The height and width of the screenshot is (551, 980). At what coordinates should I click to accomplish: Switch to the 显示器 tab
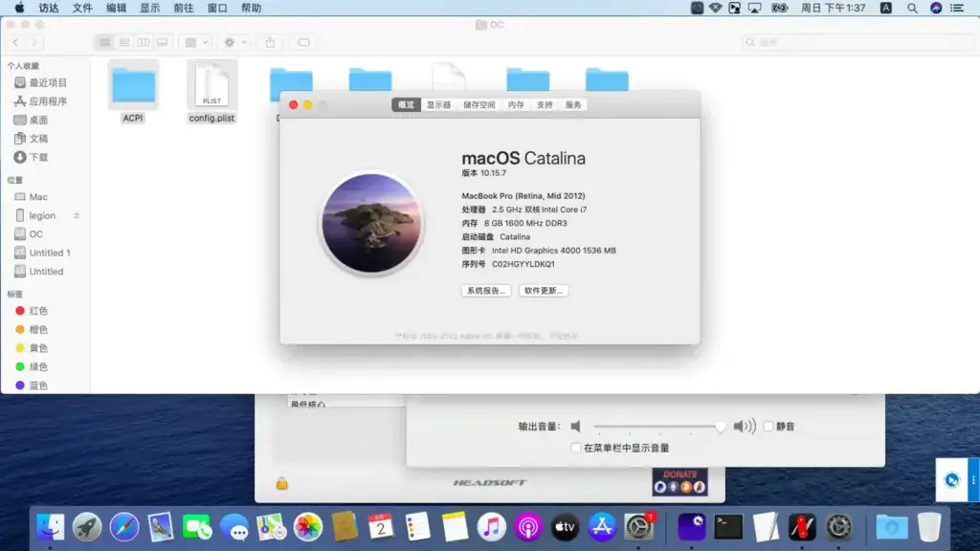coord(438,105)
